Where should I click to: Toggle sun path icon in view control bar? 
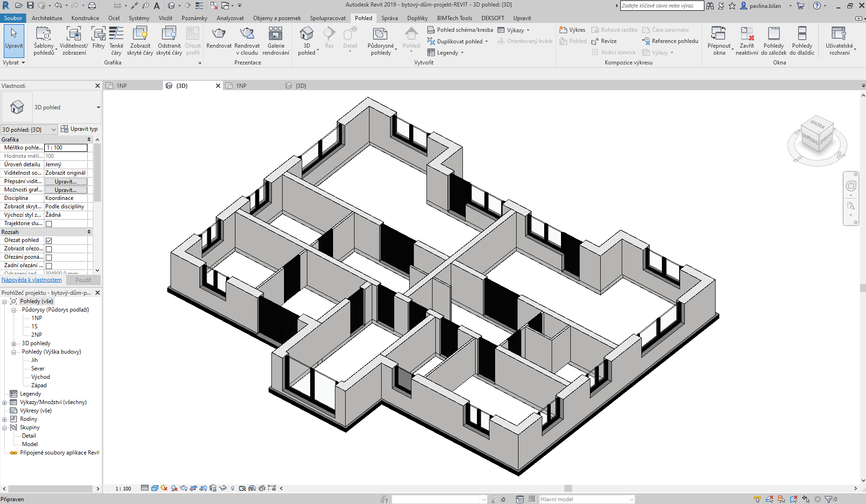pos(164,488)
